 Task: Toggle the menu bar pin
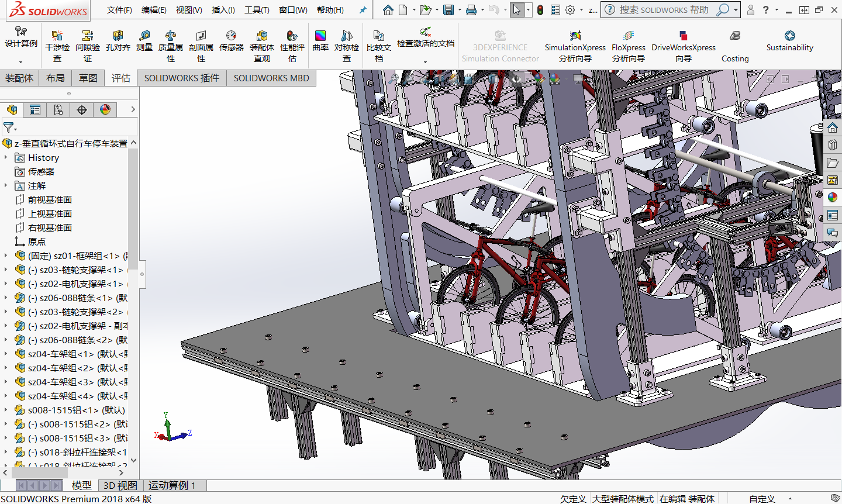[363, 10]
